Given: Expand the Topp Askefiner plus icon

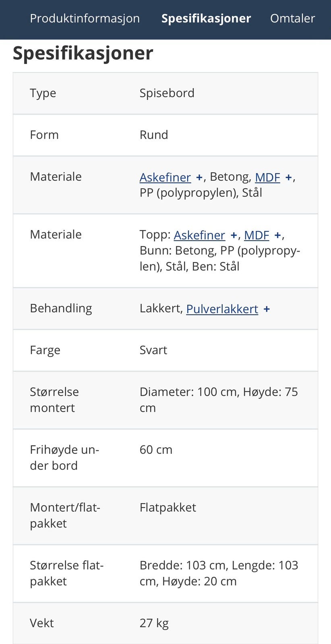Looking at the screenshot, I should pos(234,235).
